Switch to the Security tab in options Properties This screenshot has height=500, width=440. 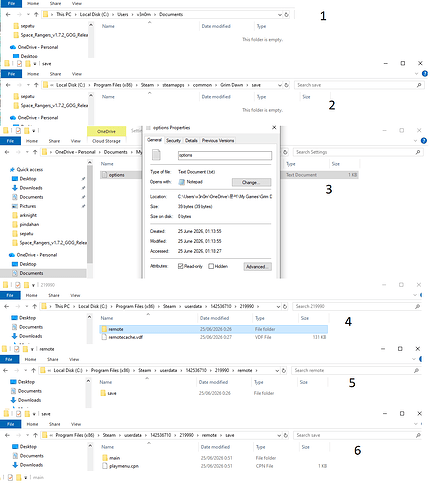173,140
